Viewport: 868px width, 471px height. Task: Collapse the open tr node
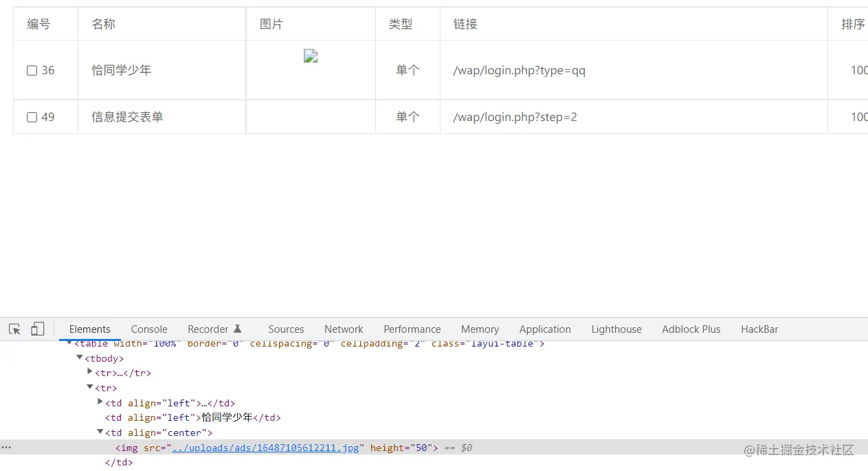click(x=90, y=388)
